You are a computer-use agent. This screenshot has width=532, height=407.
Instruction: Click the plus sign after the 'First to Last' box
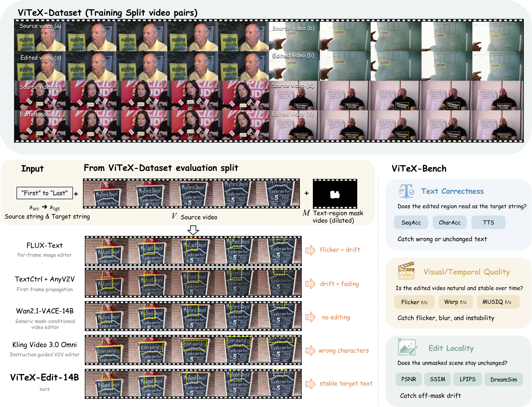[76, 194]
